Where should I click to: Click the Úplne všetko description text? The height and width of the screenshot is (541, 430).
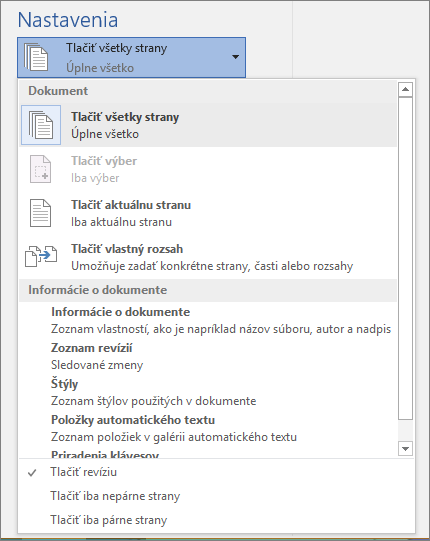(x=105, y=134)
